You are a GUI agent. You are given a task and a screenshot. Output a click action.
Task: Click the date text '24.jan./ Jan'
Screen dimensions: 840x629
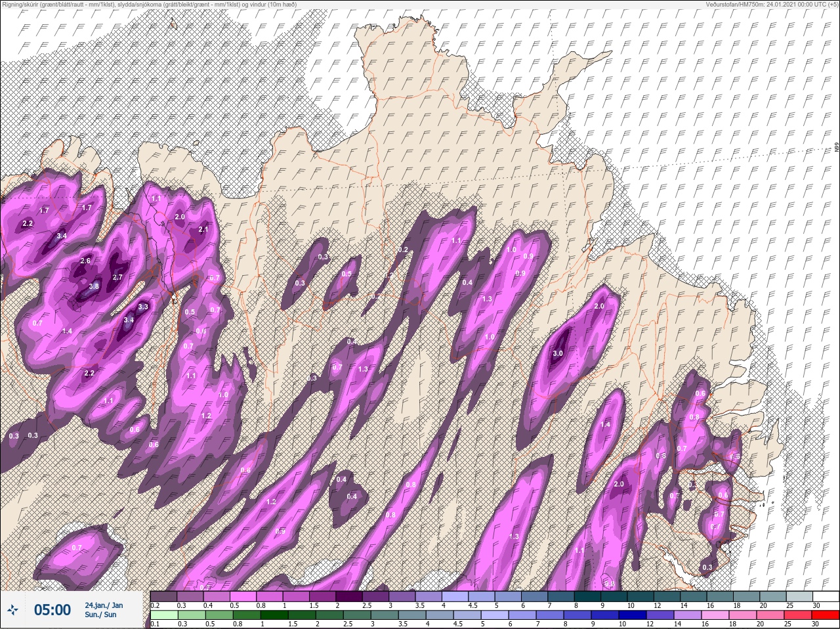[x=104, y=605]
